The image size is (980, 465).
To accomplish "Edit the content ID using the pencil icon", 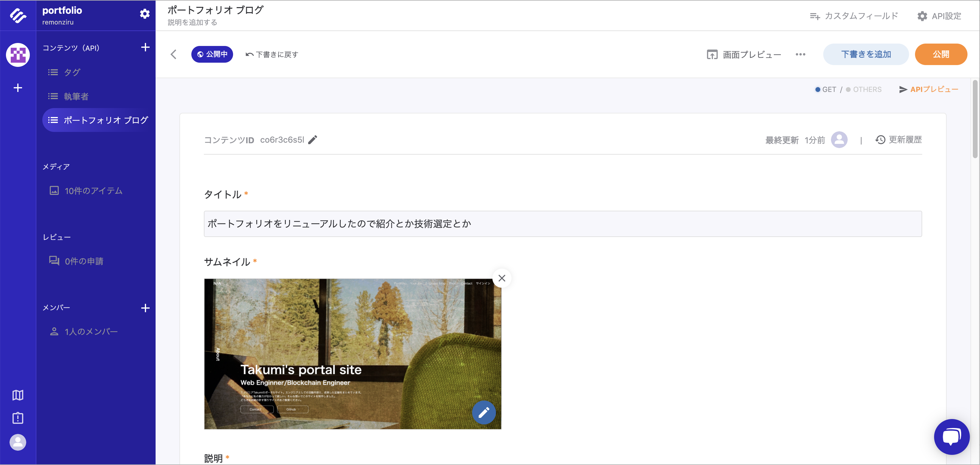I will coord(314,140).
